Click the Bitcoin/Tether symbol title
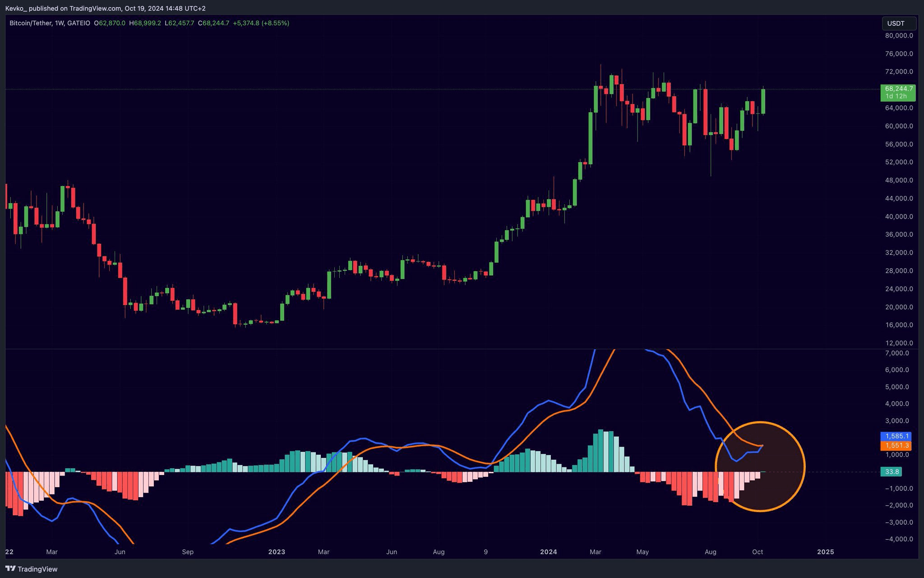Screen dimensions: 924x578 [x=31, y=23]
